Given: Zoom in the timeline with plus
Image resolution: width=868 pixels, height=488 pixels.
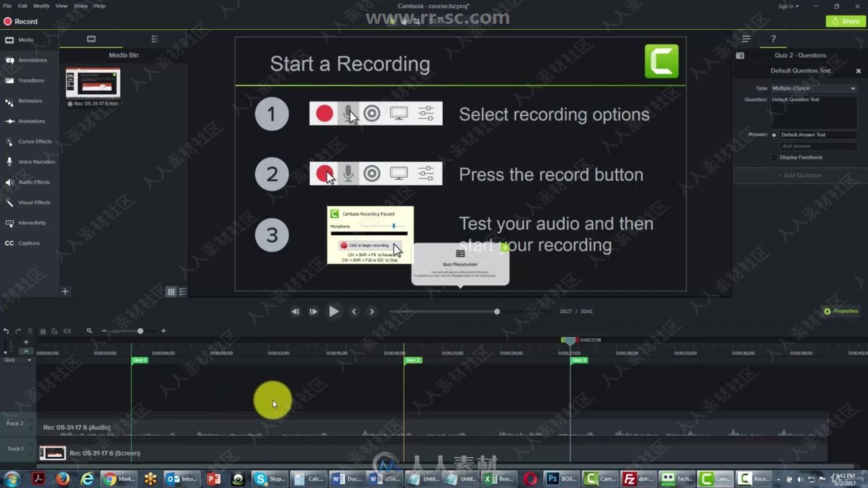Looking at the screenshot, I should tap(163, 331).
